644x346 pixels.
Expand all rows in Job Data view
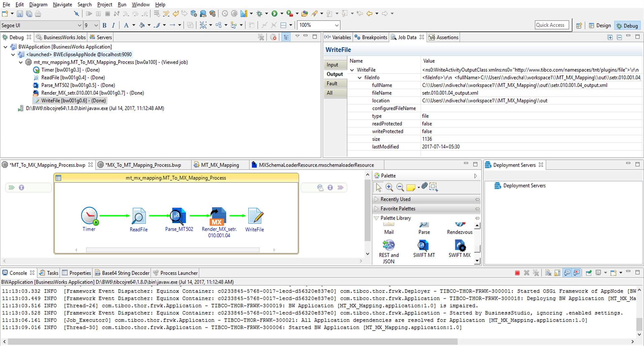pyautogui.click(x=610, y=37)
